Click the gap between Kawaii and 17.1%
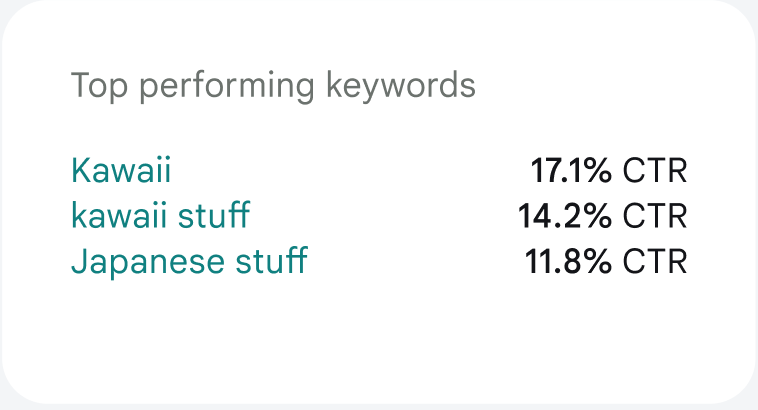Viewport: 758px width, 410px height. click(x=350, y=170)
